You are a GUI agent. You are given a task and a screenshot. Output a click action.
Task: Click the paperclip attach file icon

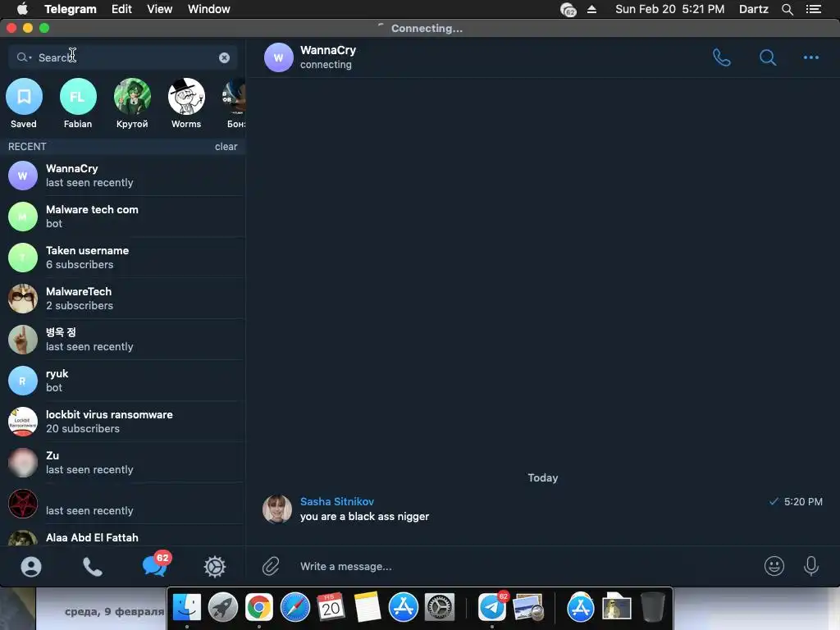tap(271, 566)
